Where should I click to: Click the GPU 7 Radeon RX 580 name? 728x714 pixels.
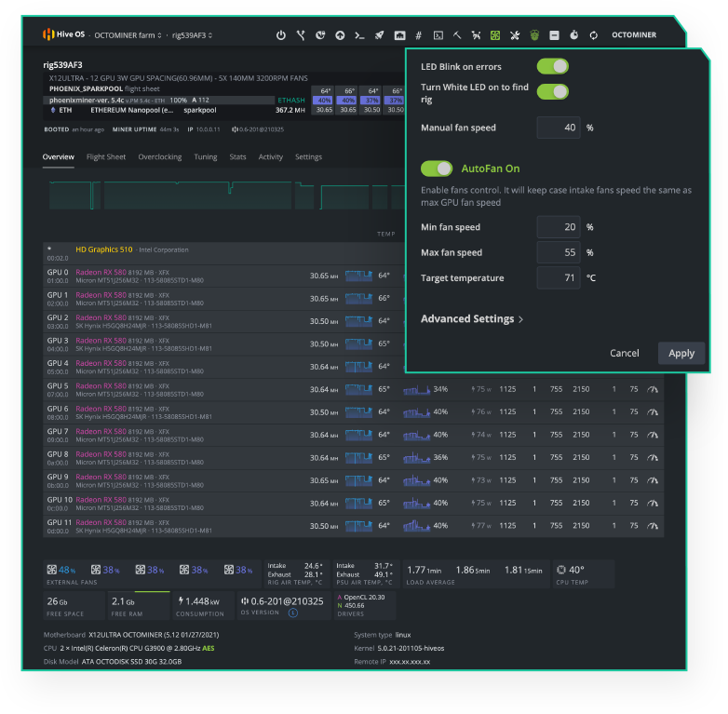(101, 431)
